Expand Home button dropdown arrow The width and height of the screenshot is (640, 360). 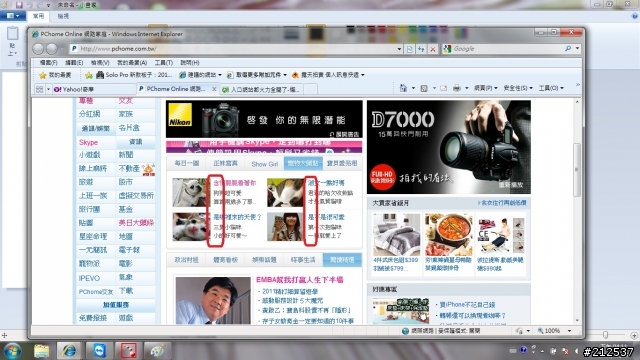click(x=413, y=88)
